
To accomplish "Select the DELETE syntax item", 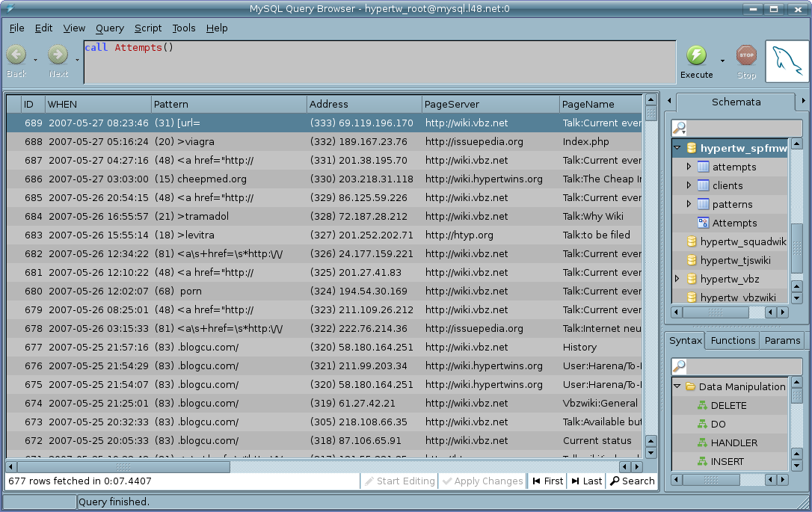I will [703, 405].
